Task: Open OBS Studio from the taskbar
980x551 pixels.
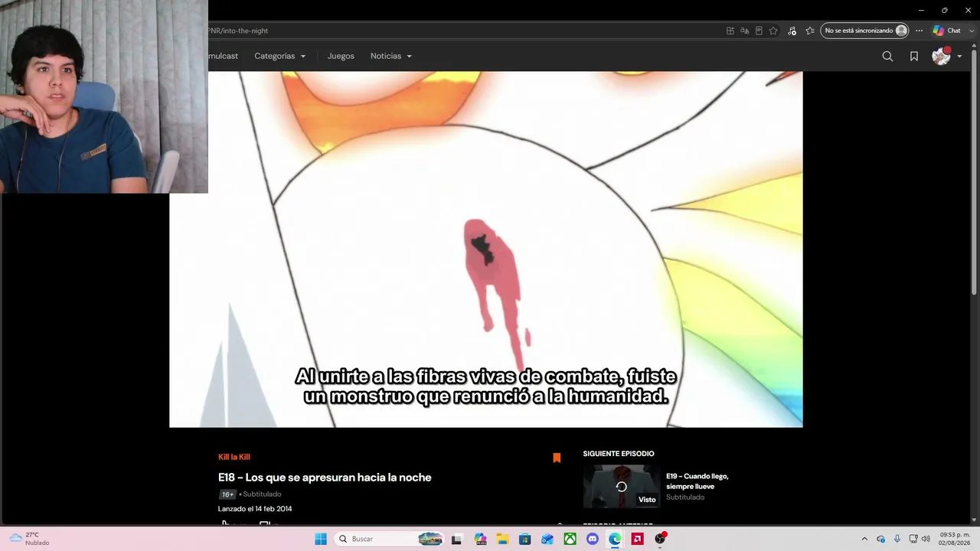Action: click(x=660, y=539)
